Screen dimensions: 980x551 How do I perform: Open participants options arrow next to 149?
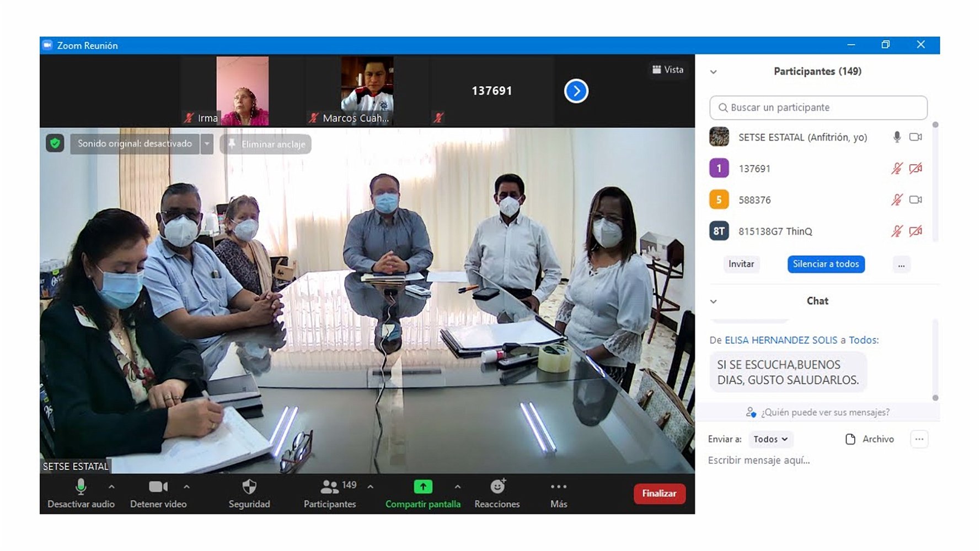pyautogui.click(x=370, y=487)
